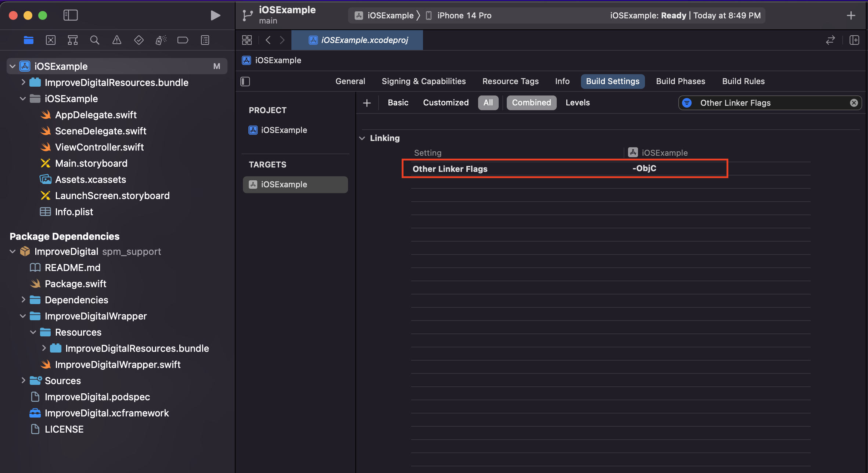Show All build settings
The width and height of the screenshot is (868, 473).
(x=488, y=103)
